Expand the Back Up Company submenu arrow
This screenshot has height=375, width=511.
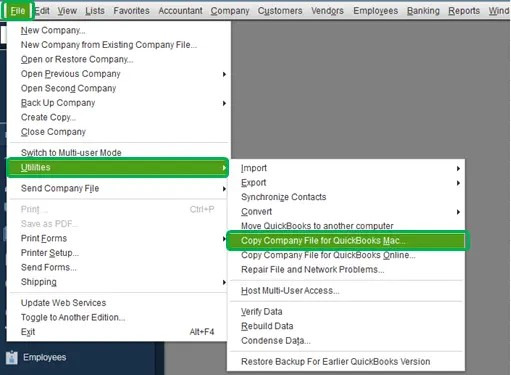[224, 103]
